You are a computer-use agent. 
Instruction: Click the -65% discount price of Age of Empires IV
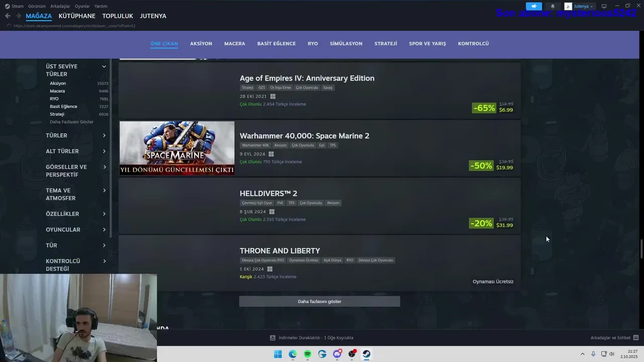click(493, 108)
